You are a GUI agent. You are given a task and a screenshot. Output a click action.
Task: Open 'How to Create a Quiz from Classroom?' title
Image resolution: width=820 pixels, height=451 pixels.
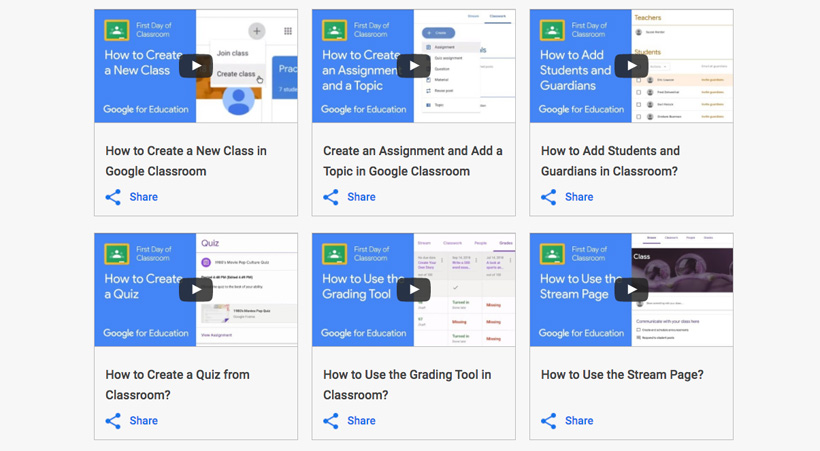177,385
